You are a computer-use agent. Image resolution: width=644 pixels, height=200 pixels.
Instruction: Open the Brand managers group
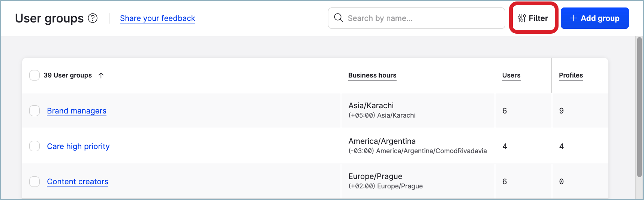[76, 111]
